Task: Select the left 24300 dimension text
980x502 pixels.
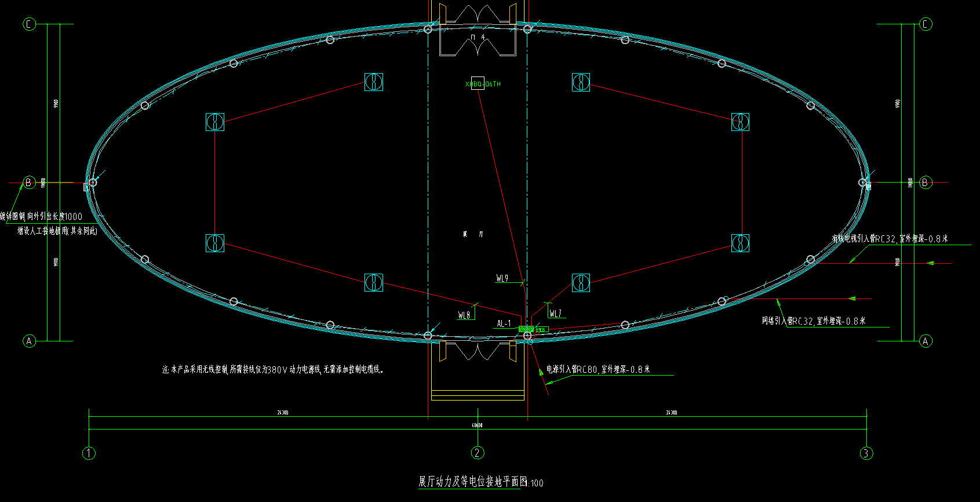Action: tap(283, 413)
